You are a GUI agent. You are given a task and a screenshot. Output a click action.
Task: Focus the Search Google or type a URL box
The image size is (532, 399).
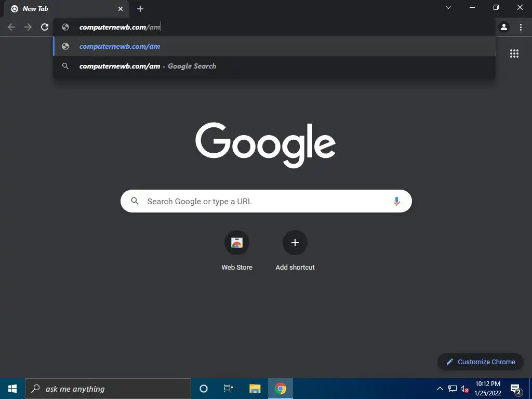[266, 201]
